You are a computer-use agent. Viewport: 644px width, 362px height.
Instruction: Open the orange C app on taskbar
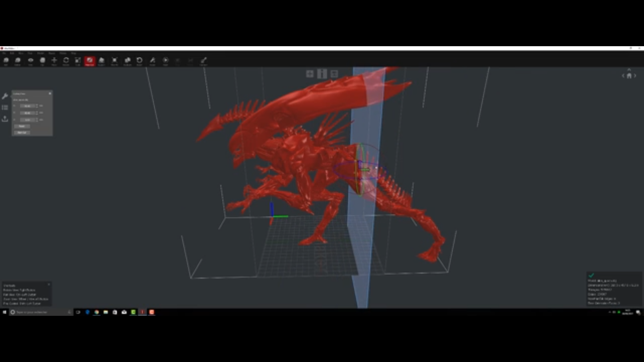152,312
